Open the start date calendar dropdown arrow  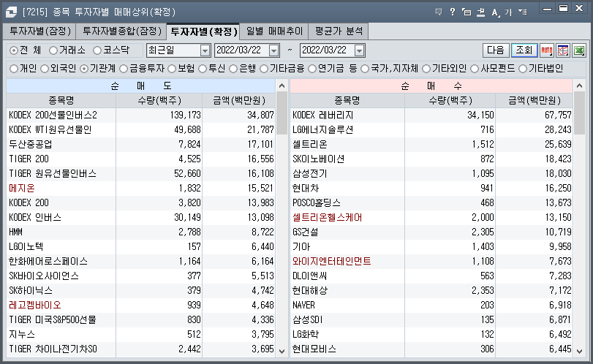273,50
